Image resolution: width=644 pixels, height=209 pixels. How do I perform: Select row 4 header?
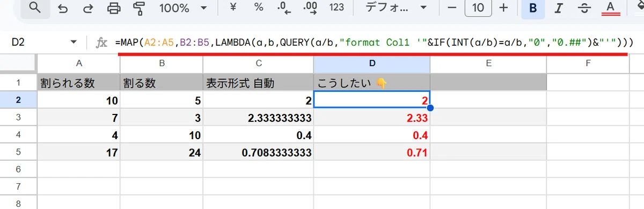coord(18,134)
